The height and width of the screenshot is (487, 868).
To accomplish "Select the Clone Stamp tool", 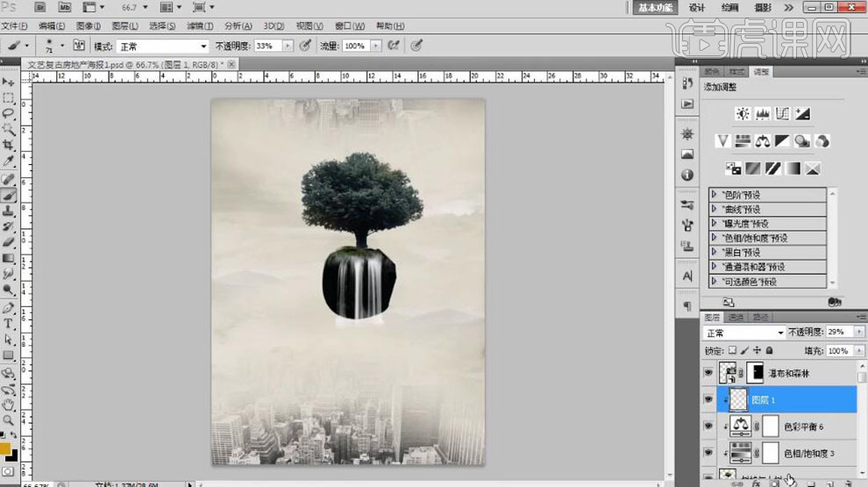I will 8,211.
